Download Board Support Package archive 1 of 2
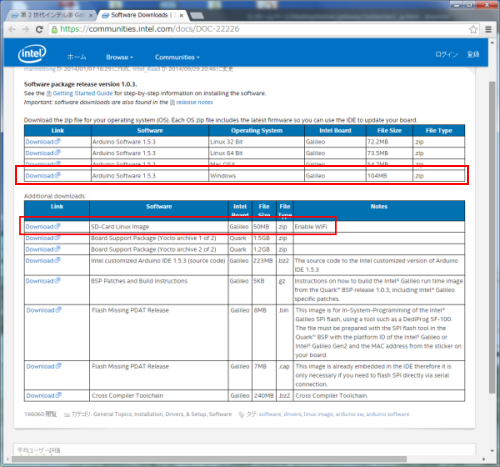The image size is (500, 467). (x=43, y=238)
